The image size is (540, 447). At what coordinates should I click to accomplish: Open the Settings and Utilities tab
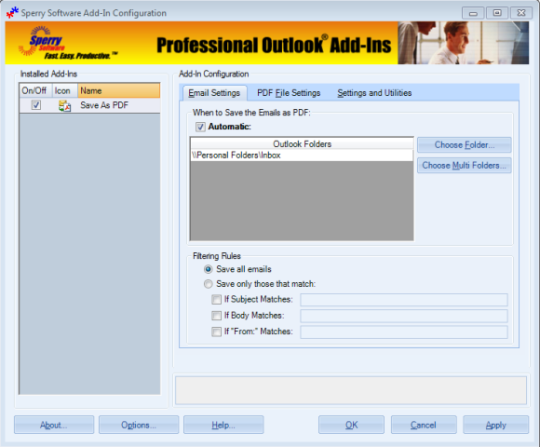coord(374,93)
